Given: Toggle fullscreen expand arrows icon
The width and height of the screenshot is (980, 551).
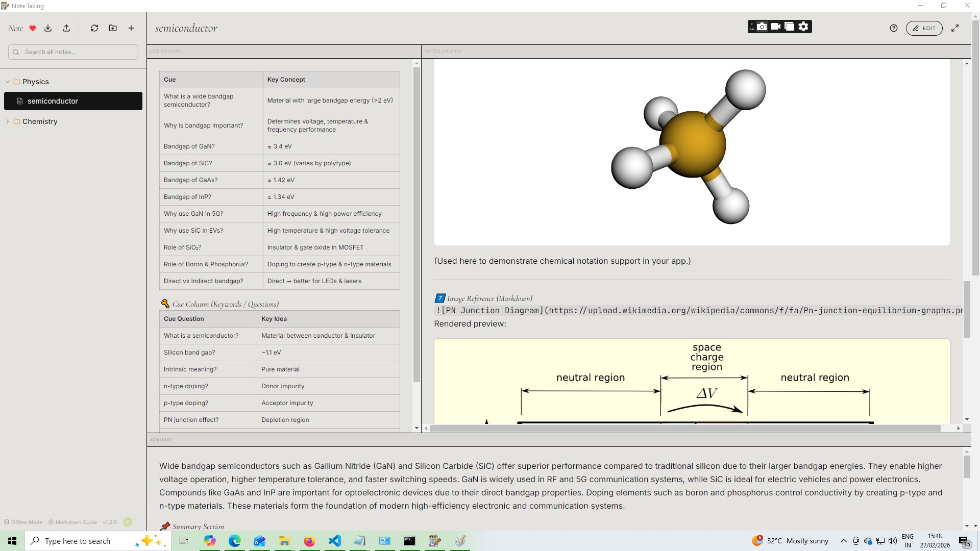Looking at the screenshot, I should (x=955, y=29).
